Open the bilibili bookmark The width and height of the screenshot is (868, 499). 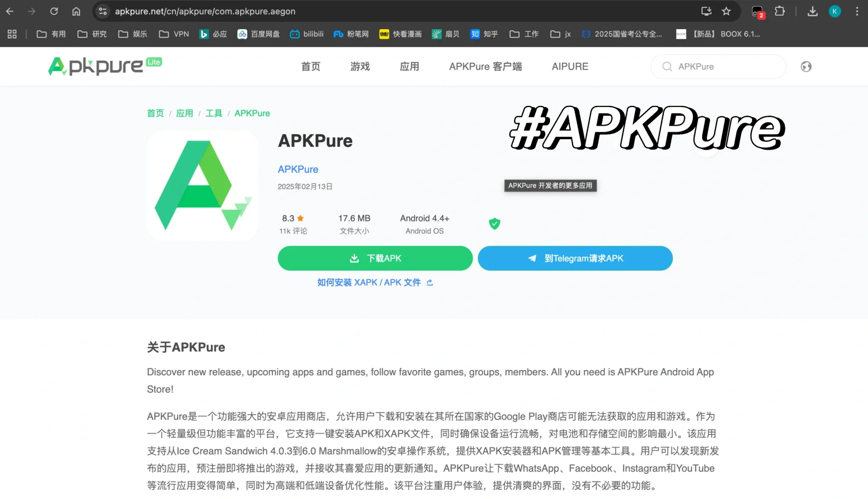[307, 34]
